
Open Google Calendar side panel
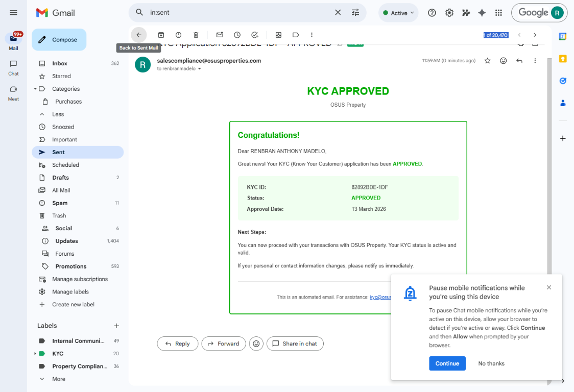coord(563,36)
